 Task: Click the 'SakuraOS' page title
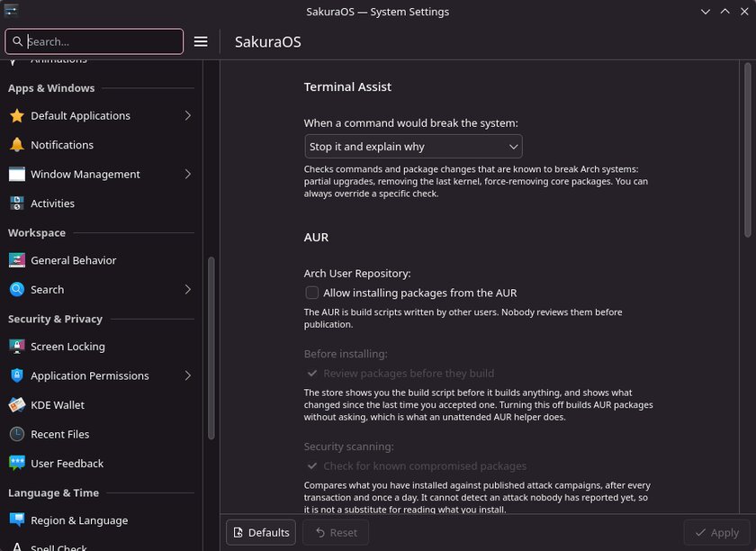pos(268,42)
